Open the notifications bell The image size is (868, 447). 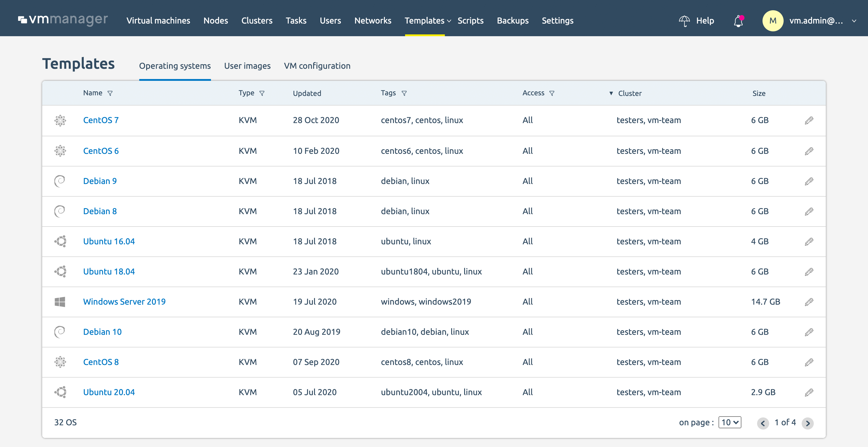coord(738,21)
